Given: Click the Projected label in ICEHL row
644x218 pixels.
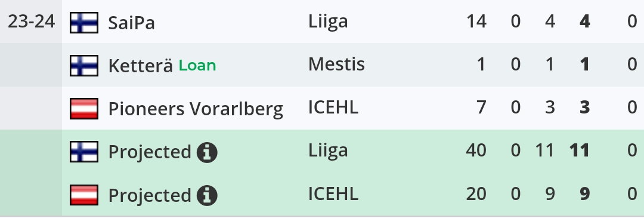Looking at the screenshot, I should 150,196.
